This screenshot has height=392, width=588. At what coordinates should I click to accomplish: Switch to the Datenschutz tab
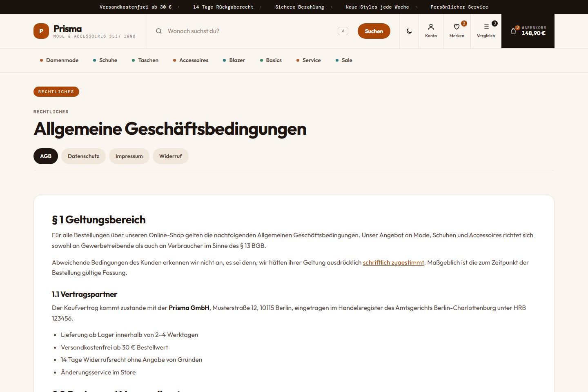click(x=83, y=156)
